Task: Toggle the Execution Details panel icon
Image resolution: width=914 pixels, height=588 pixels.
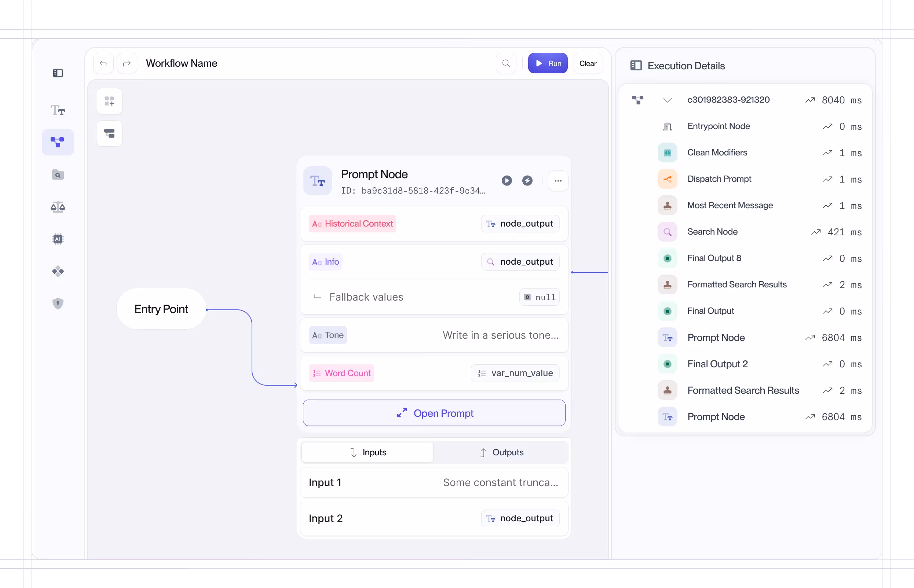Action: click(636, 66)
